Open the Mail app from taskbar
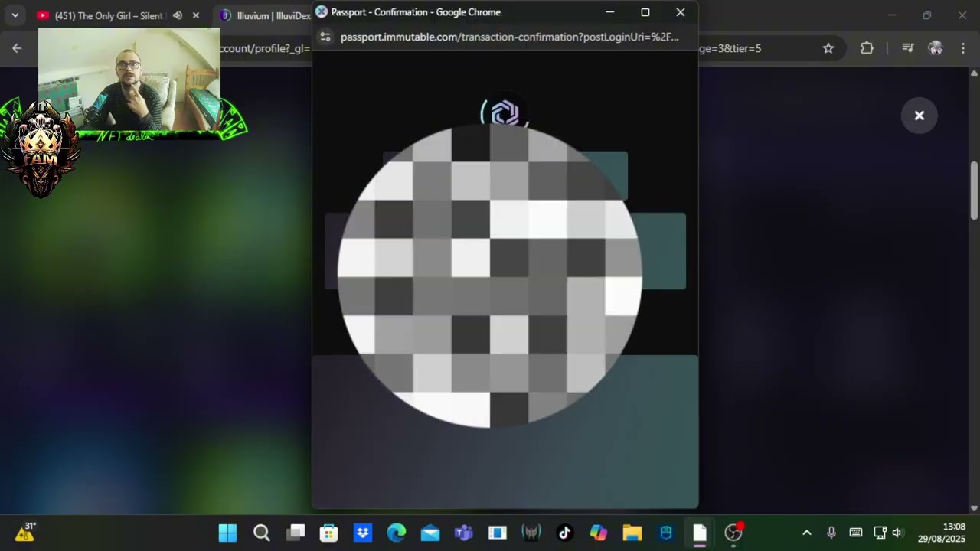The width and height of the screenshot is (980, 551). (x=430, y=533)
